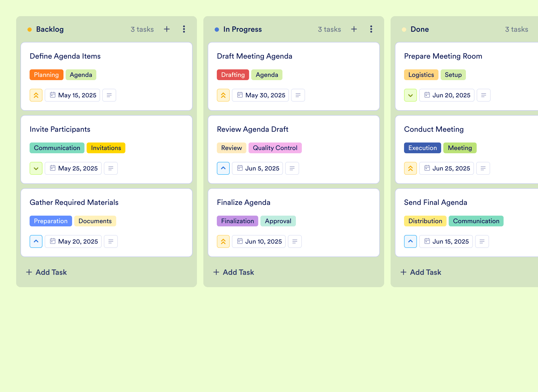The width and height of the screenshot is (538, 392).
Task: Change priority chevron on Review Agenda Draft card
Action: pos(223,168)
